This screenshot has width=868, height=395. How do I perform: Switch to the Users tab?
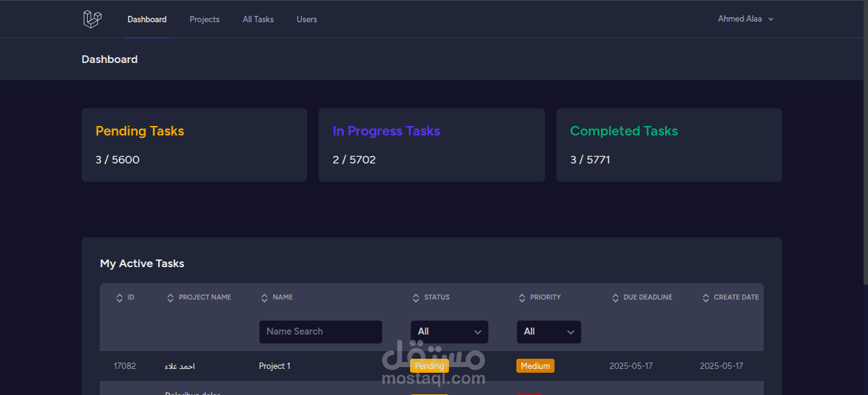307,19
